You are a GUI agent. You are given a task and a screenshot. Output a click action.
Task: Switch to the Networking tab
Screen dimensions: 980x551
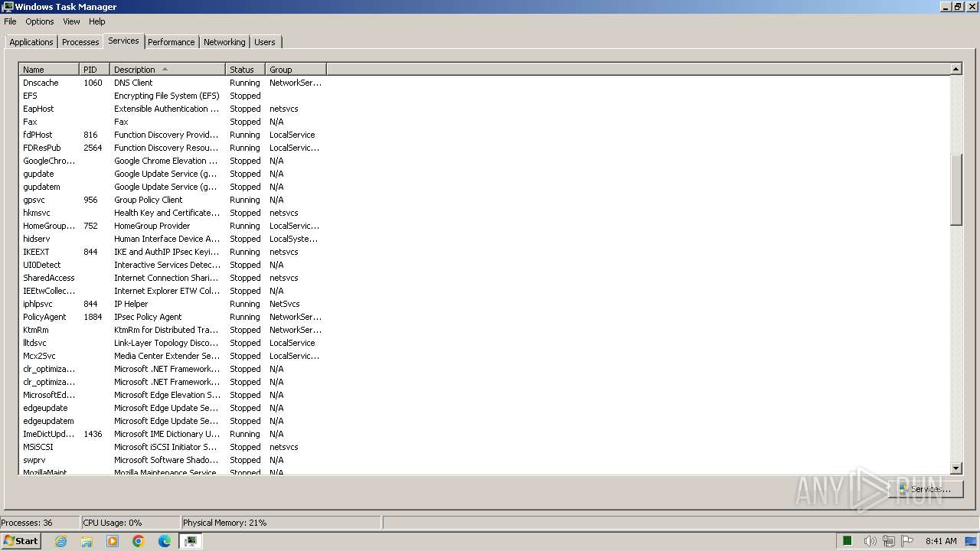tap(224, 42)
